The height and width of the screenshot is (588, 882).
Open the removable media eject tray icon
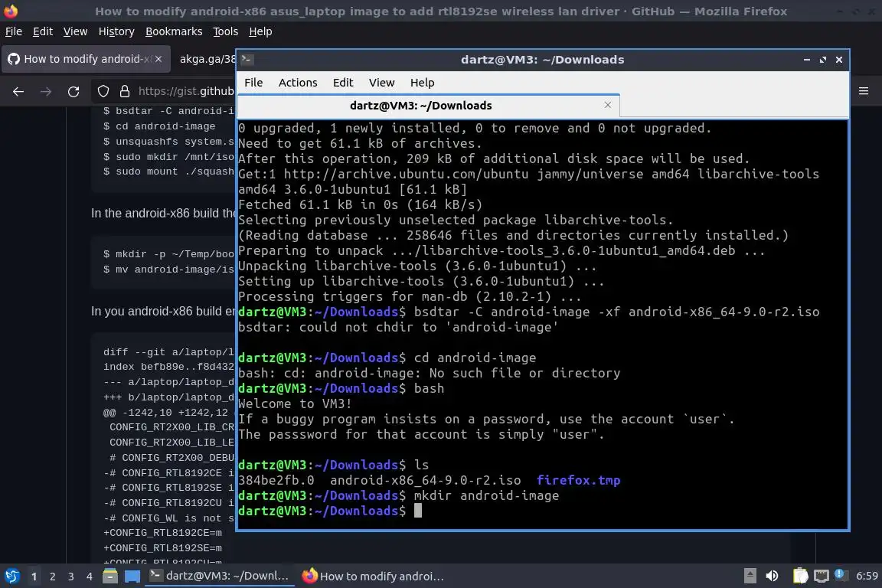click(750, 576)
